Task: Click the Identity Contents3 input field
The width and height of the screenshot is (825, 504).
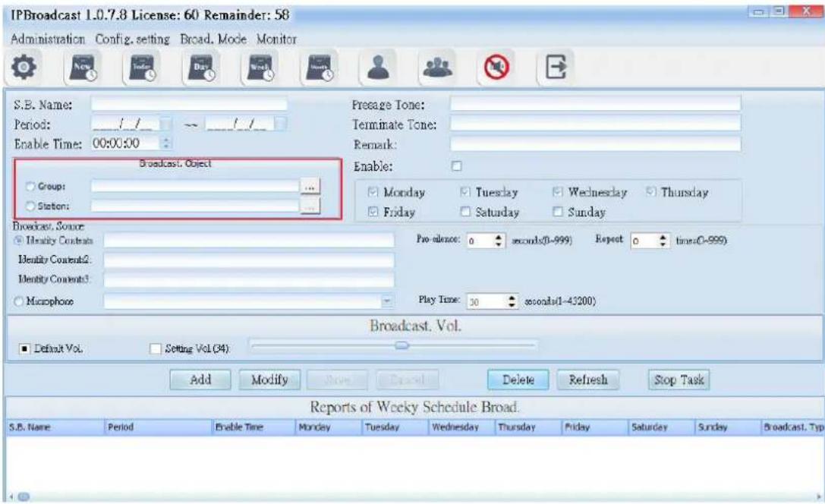Action: pyautogui.click(x=249, y=279)
